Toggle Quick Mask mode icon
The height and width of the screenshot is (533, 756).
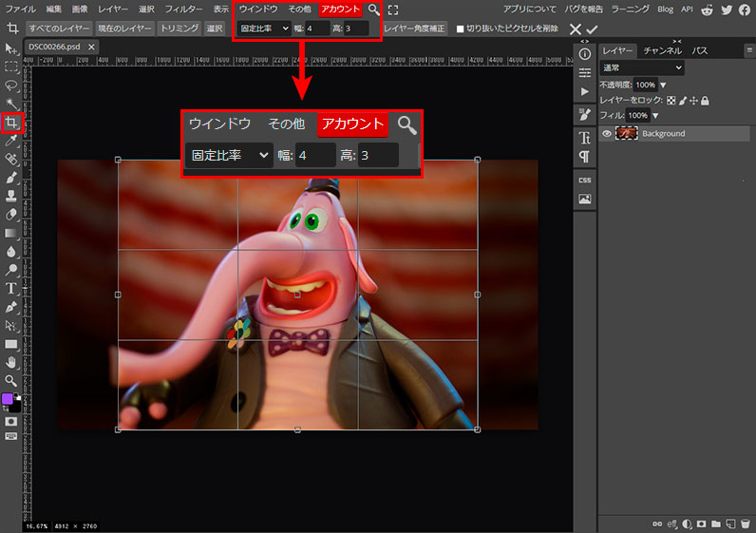pos(10,421)
